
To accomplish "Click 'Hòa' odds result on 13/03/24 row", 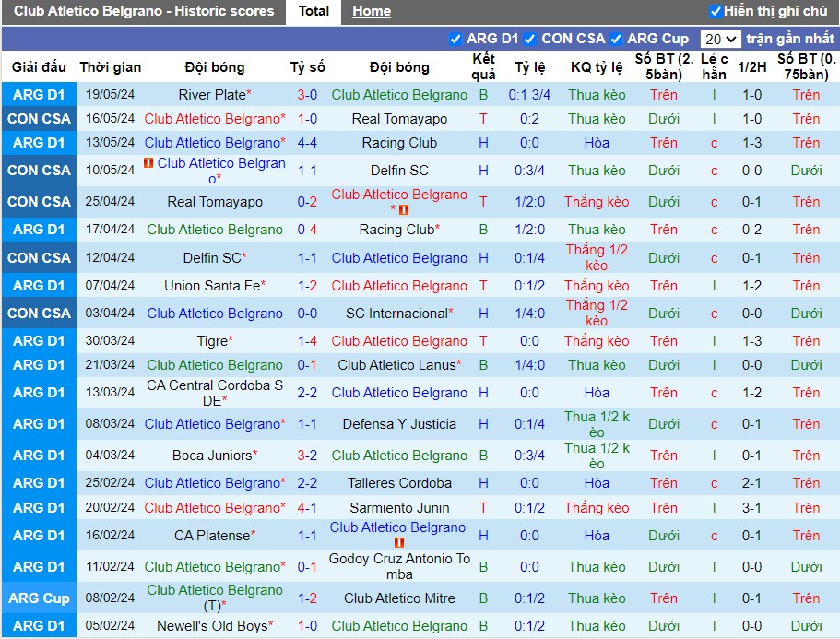I will tap(597, 393).
